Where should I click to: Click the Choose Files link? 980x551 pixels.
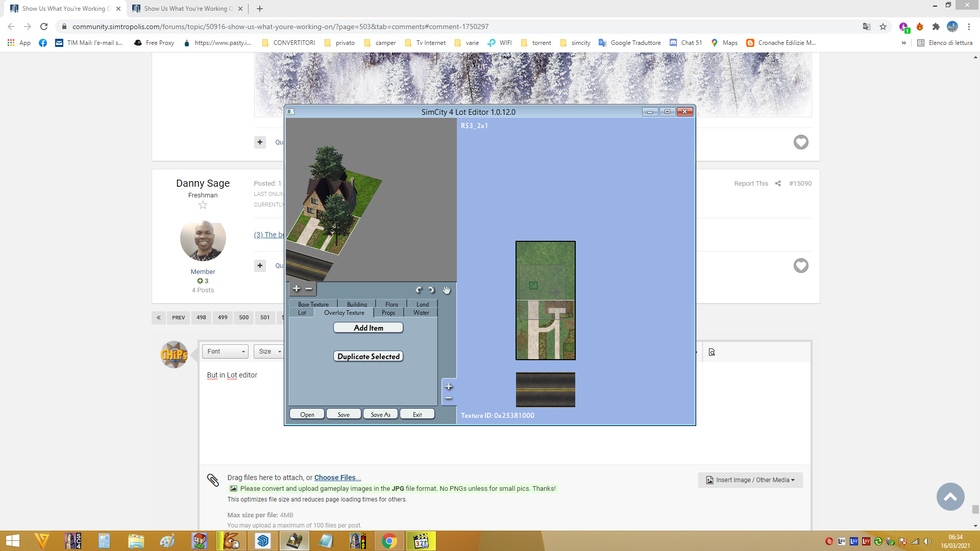point(337,478)
